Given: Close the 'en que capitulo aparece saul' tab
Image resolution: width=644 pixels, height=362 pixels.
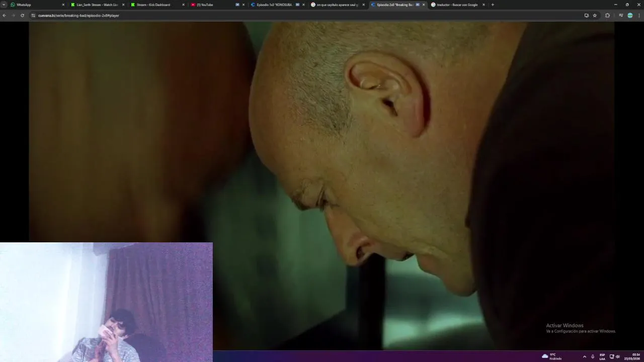Looking at the screenshot, I should [x=363, y=5].
